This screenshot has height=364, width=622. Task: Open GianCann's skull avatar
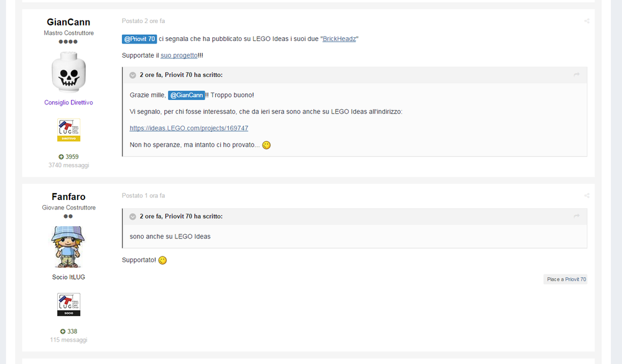(x=68, y=72)
